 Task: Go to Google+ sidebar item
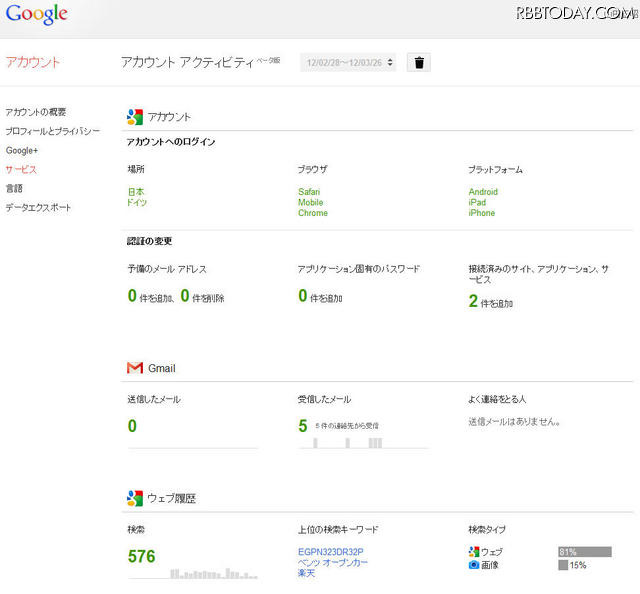tap(21, 150)
